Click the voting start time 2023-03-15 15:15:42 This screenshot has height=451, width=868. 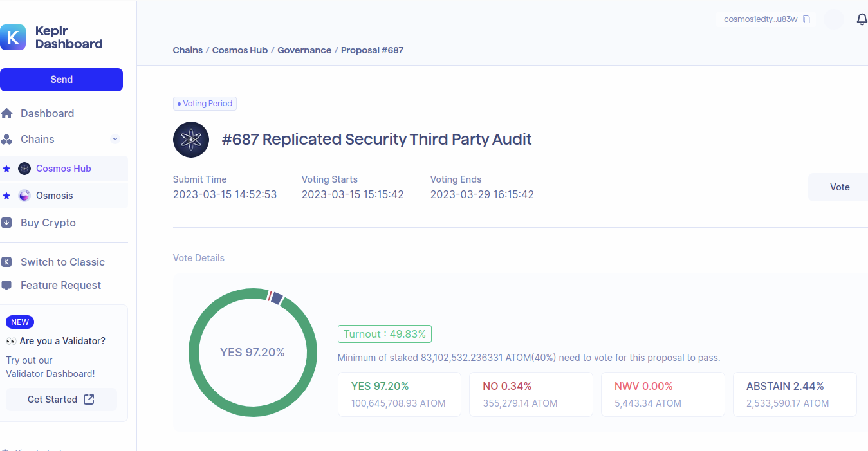(x=353, y=194)
